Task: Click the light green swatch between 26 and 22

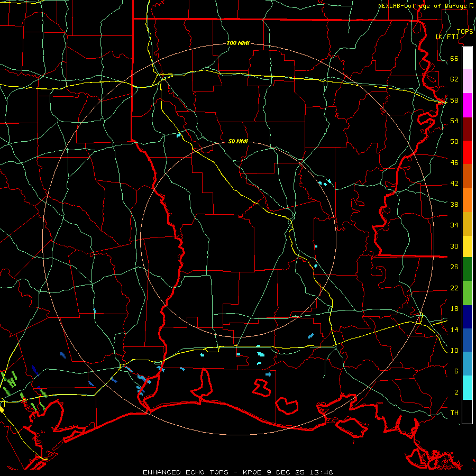Action: (x=467, y=292)
